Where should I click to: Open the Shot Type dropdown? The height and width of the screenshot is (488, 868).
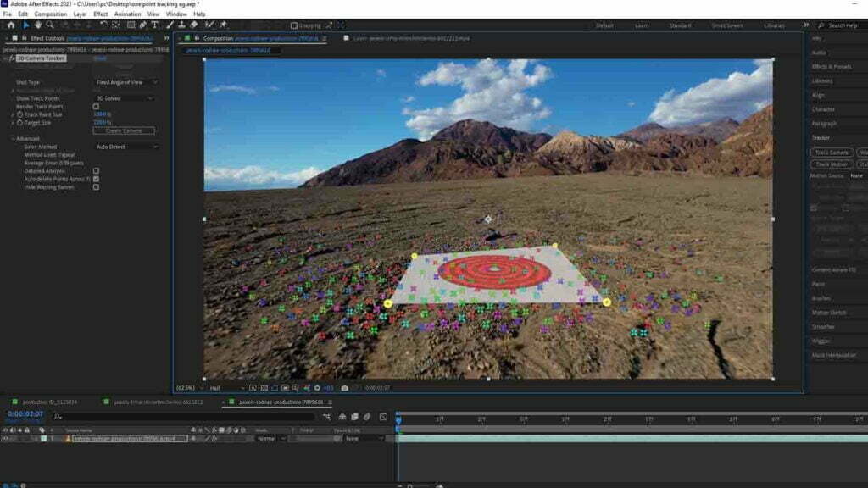pyautogui.click(x=126, y=82)
